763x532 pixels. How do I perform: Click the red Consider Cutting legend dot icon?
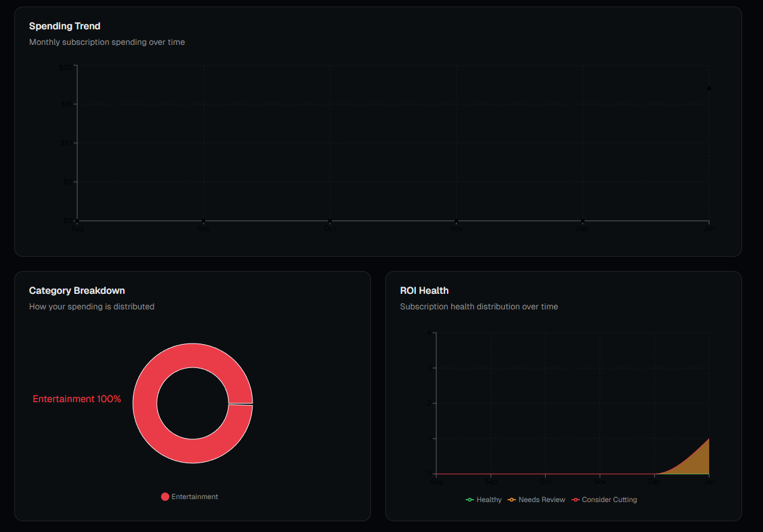pyautogui.click(x=575, y=500)
